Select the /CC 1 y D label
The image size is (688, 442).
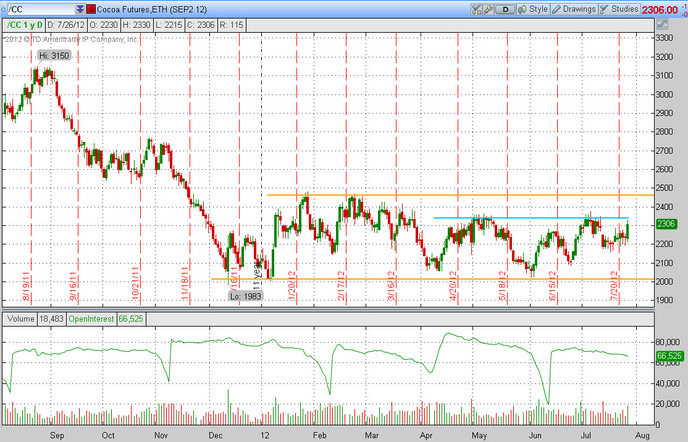click(x=25, y=25)
